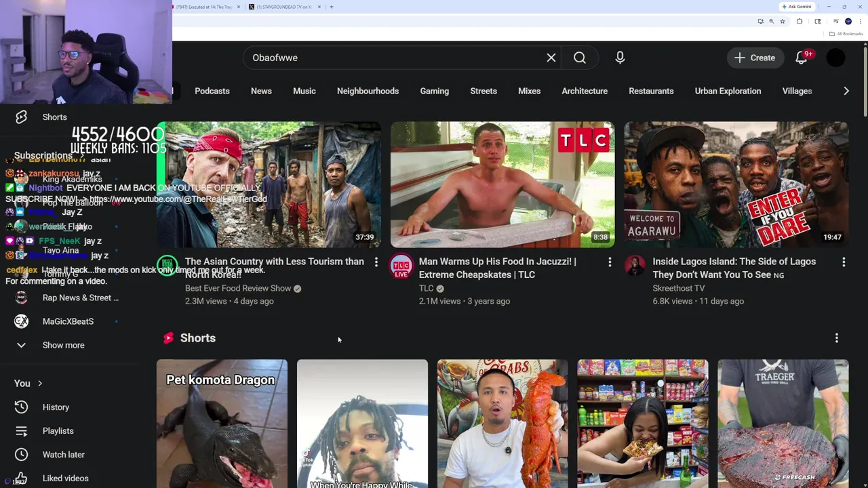This screenshot has height=488, width=868.
Task: Open the TLC jacuzzi video thumbnail
Action: click(x=502, y=184)
